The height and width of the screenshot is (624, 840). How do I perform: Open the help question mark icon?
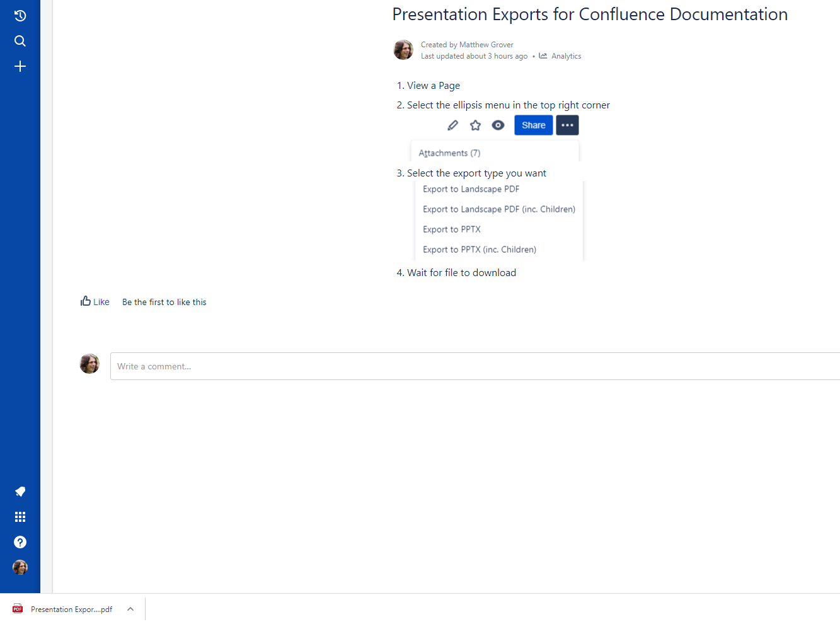[20, 542]
